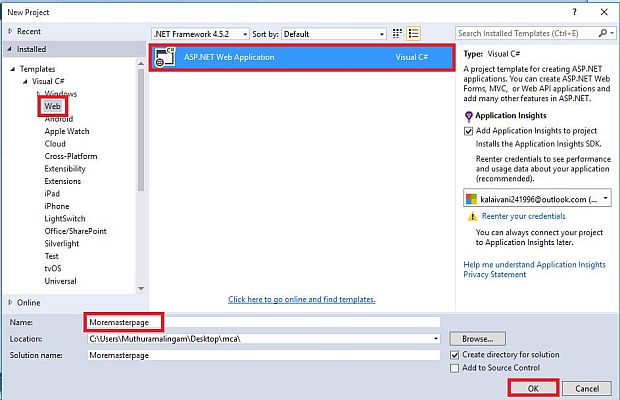Click here to go online and find templates
620x400 pixels.
302,300
